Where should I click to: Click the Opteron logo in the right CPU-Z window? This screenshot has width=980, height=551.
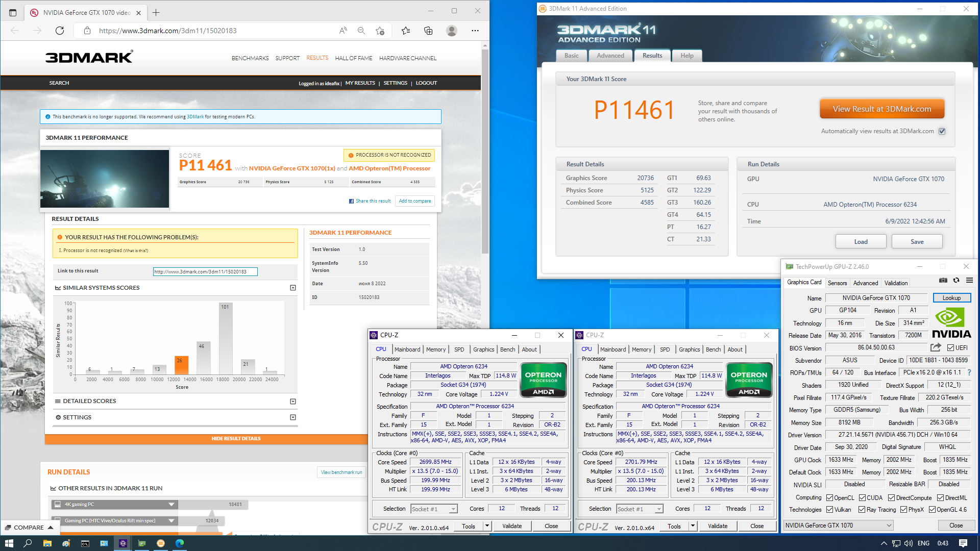[749, 380]
